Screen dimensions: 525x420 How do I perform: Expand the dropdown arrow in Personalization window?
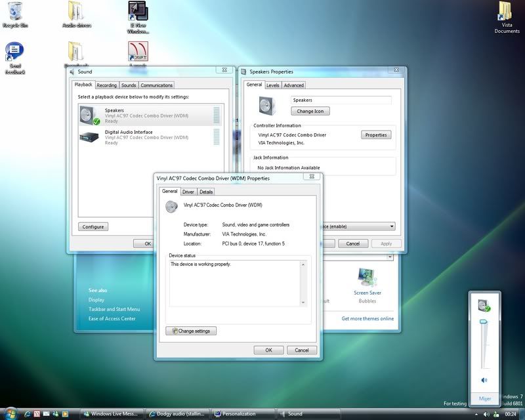point(390,257)
